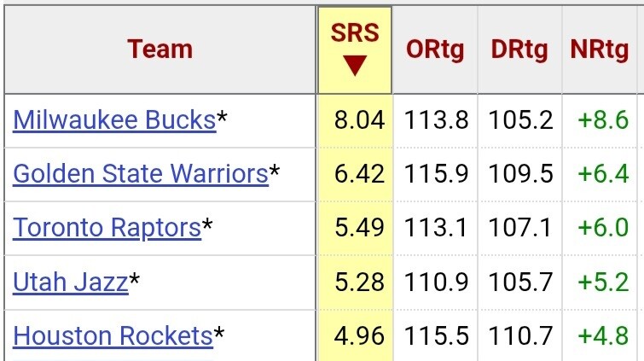Image resolution: width=644 pixels, height=361 pixels.
Task: Open the Golden State Warriors link
Action: point(141,174)
